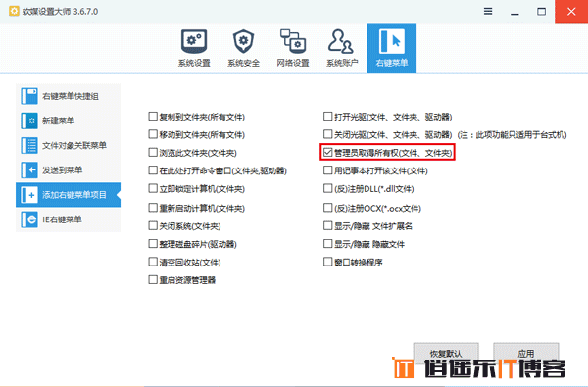Enable (反)注册DLL checkbox
Viewport: 588px width, 387px height.
(327, 188)
